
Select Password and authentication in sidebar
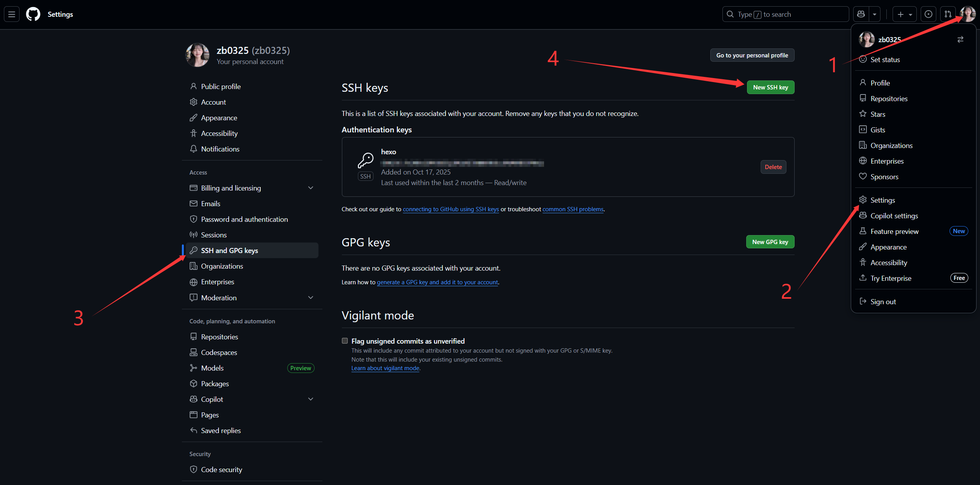[244, 219]
